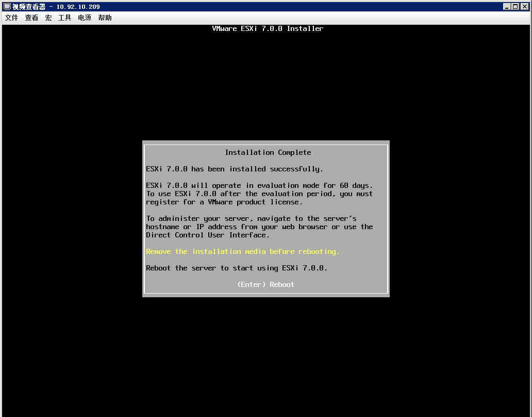Close the video viewer window
Viewport: 532px width, 417px height.
[x=525, y=7]
